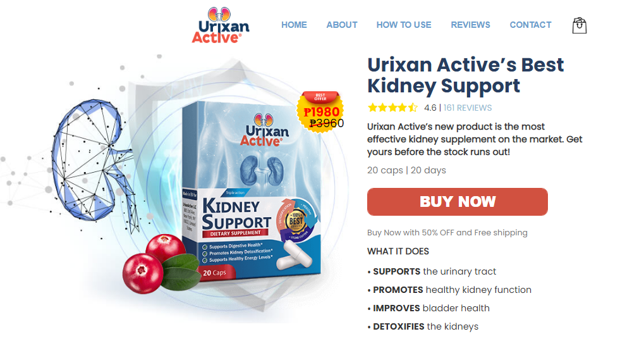
Task: Open How To Use section
Action: pos(404,25)
